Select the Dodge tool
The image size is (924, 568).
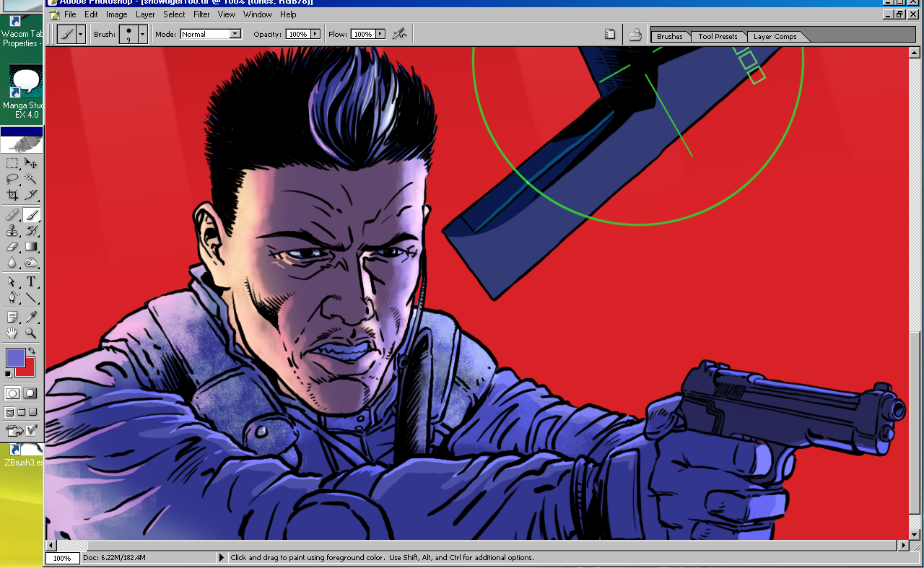(31, 263)
